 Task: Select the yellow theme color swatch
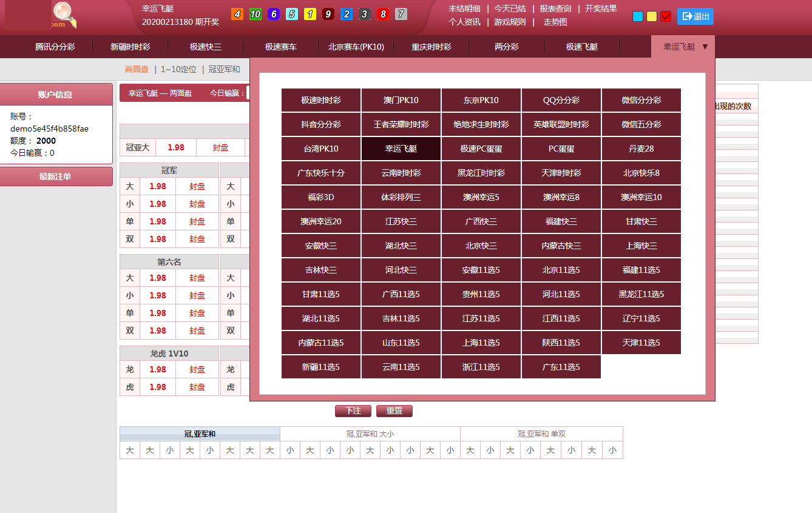coord(652,16)
